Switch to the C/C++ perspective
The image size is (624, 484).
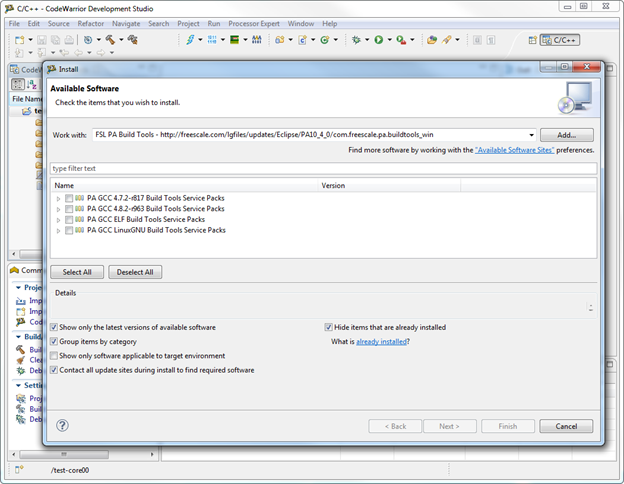tap(560, 40)
